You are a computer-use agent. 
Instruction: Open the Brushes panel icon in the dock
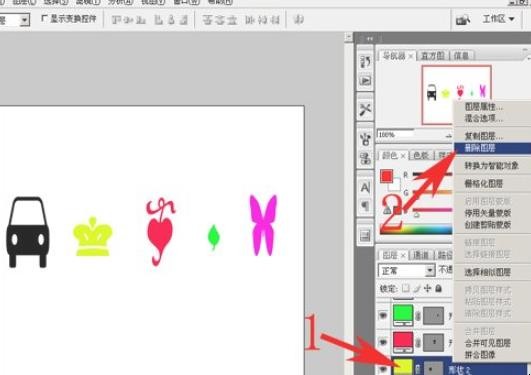365,140
